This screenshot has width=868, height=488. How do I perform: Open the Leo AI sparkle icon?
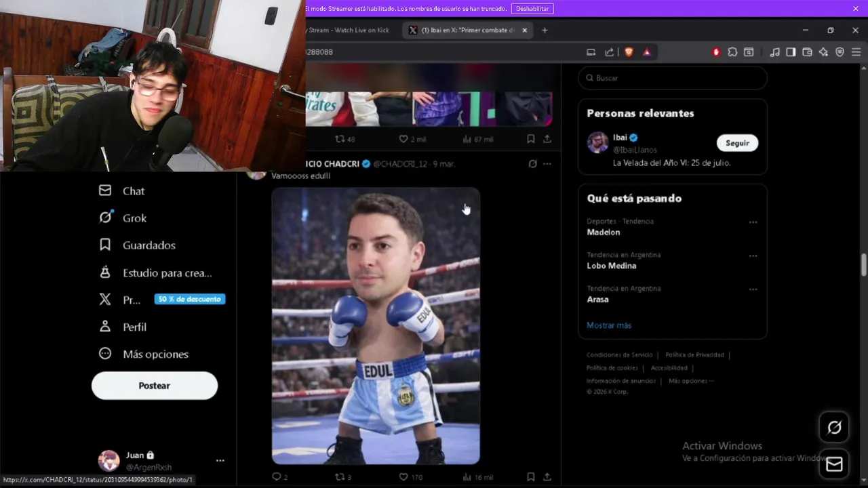(823, 52)
